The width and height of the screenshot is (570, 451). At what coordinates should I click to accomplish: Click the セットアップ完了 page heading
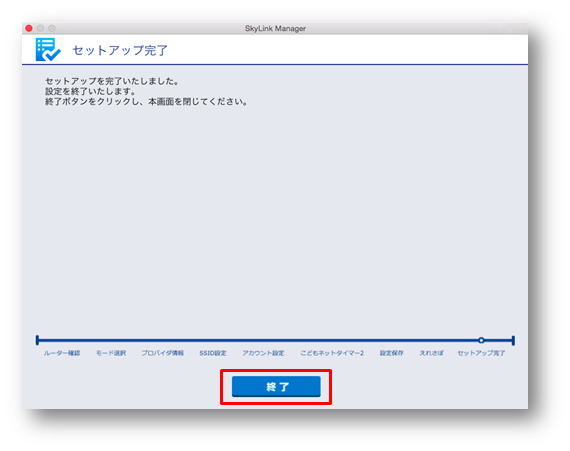tap(120, 51)
